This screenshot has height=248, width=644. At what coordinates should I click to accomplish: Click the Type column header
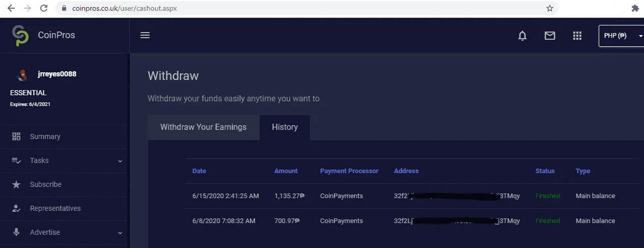click(x=583, y=171)
